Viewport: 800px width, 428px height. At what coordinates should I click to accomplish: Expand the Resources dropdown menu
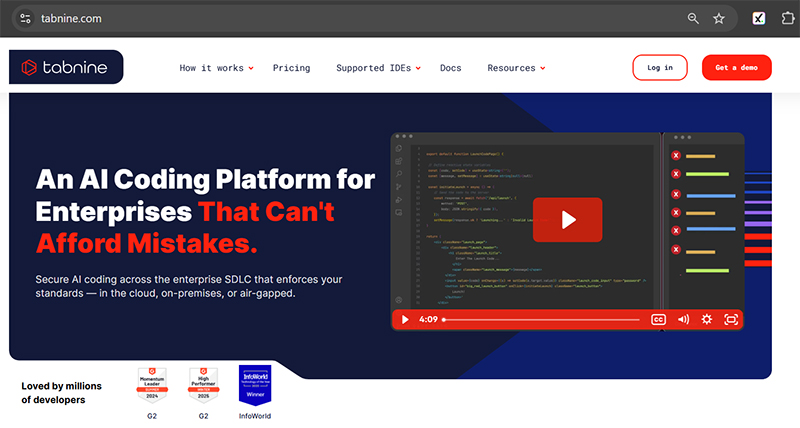515,68
